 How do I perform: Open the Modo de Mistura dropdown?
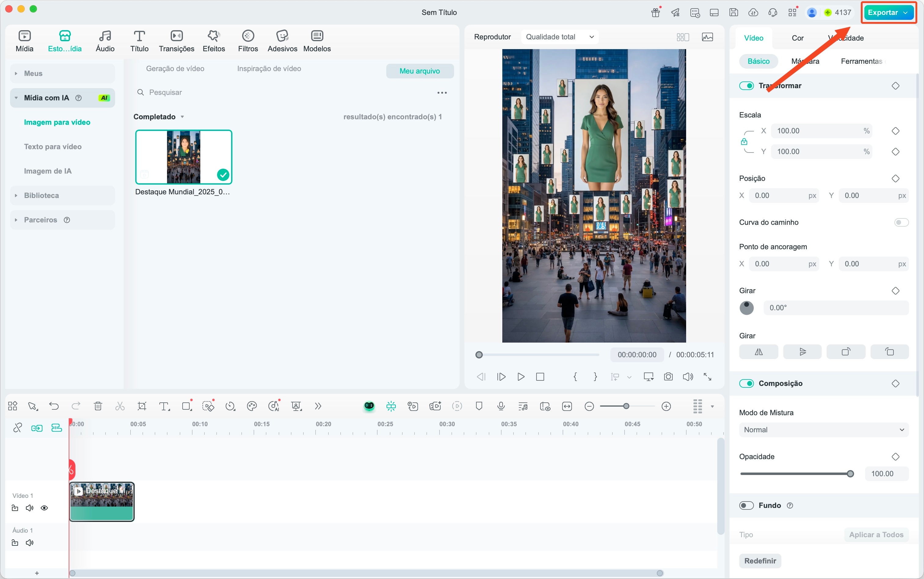823,429
